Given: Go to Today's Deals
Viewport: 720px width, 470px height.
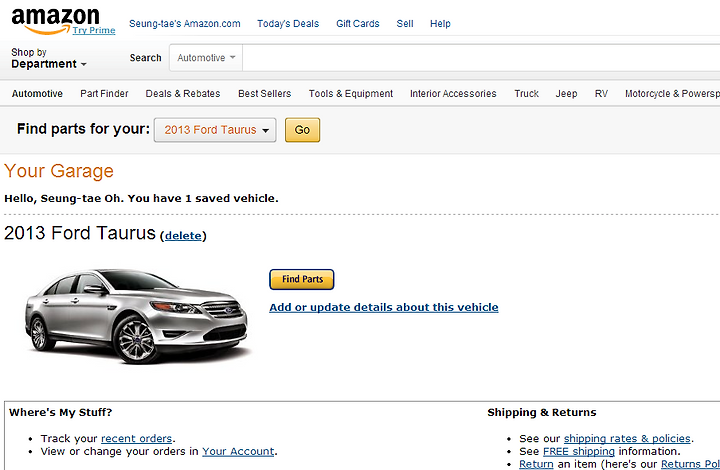Looking at the screenshot, I should [288, 23].
